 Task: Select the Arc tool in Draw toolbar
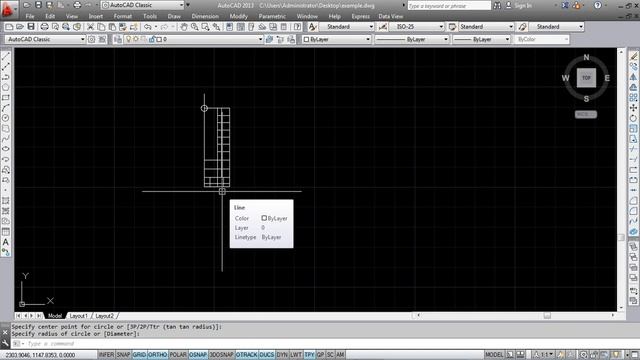coord(6,108)
